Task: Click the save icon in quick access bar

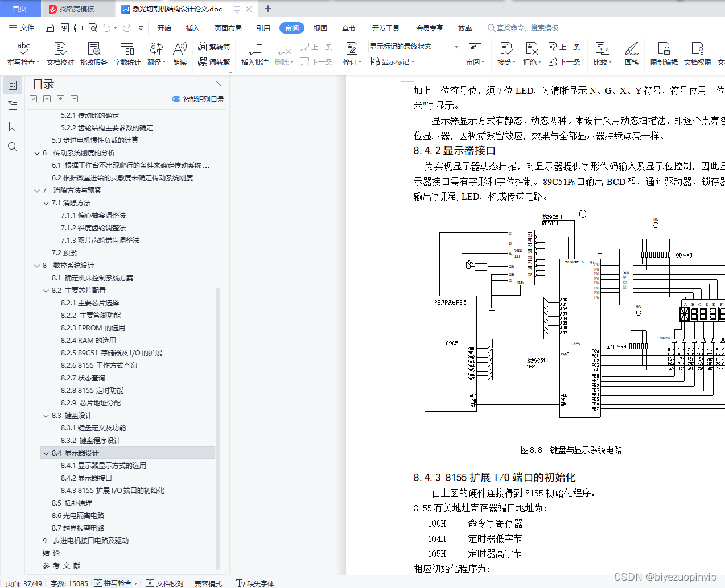Action: pos(50,28)
